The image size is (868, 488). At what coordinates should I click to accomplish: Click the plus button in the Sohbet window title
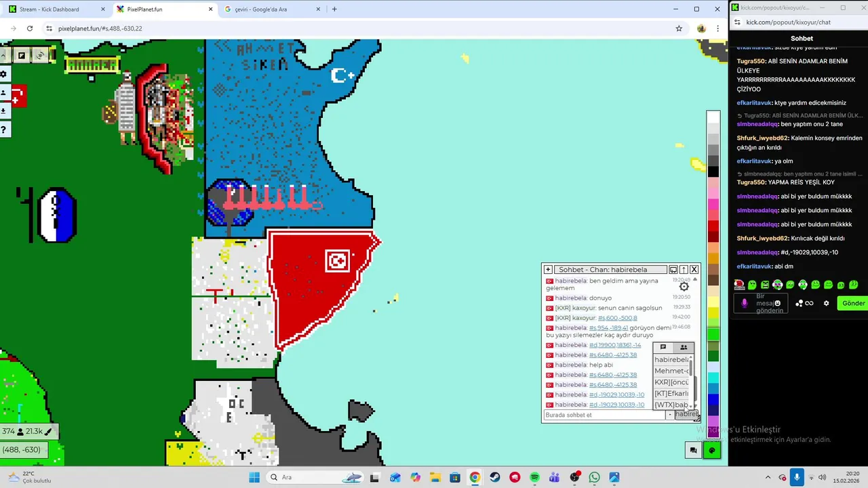click(x=548, y=269)
